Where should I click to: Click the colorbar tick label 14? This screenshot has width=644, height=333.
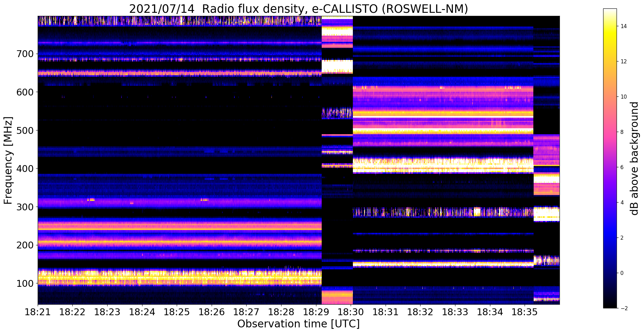pos(624,26)
